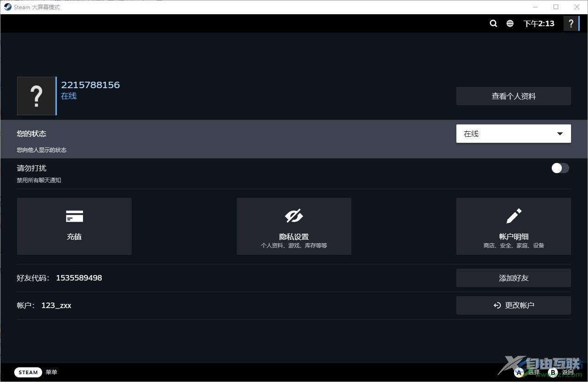Click 更改帐户 button

pos(514,305)
